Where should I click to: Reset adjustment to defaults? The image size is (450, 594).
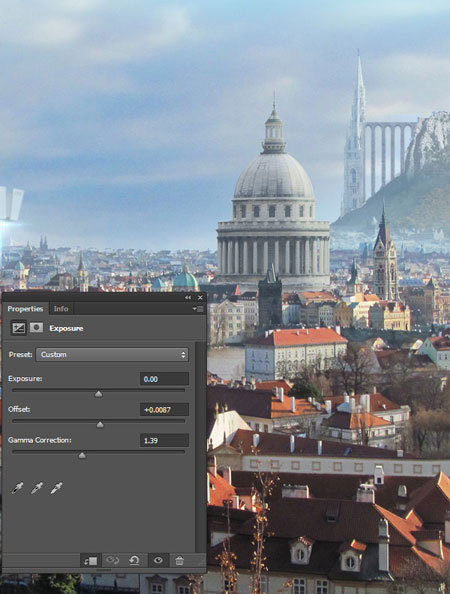tap(134, 560)
